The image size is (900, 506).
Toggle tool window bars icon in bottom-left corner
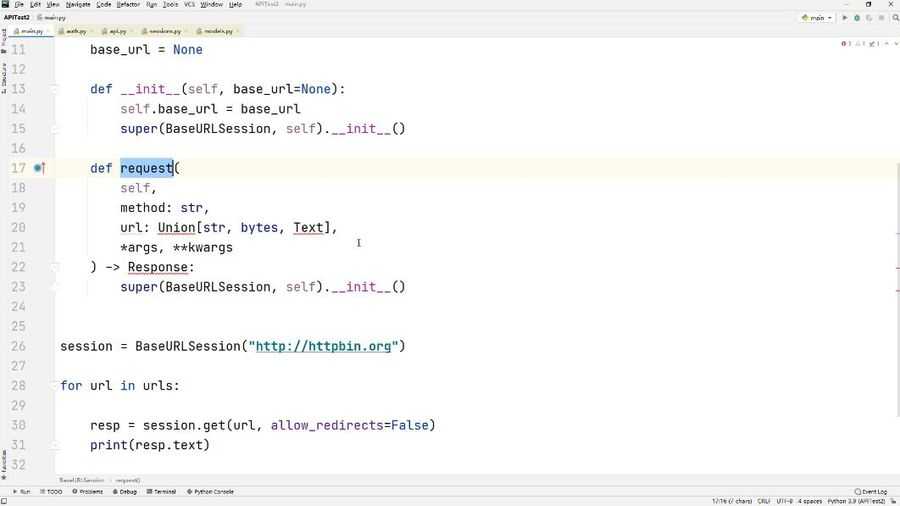(4, 501)
